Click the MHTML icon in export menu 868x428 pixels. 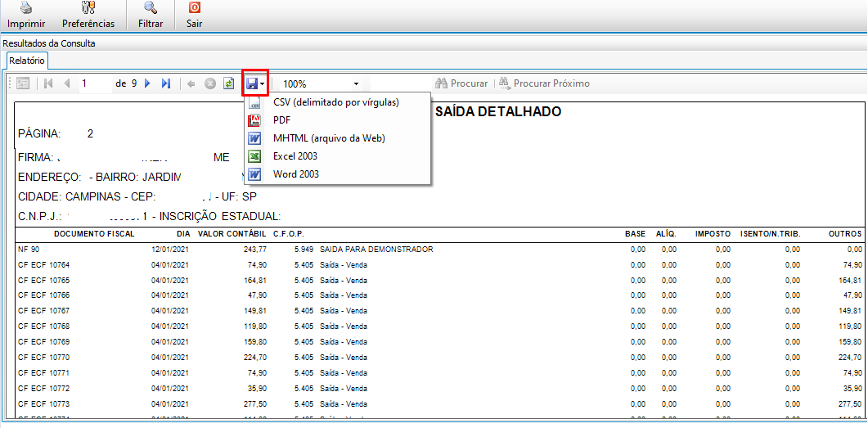(254, 138)
